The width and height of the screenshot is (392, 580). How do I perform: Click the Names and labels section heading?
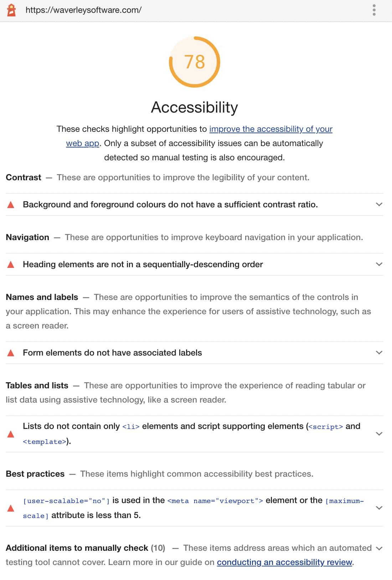42,297
